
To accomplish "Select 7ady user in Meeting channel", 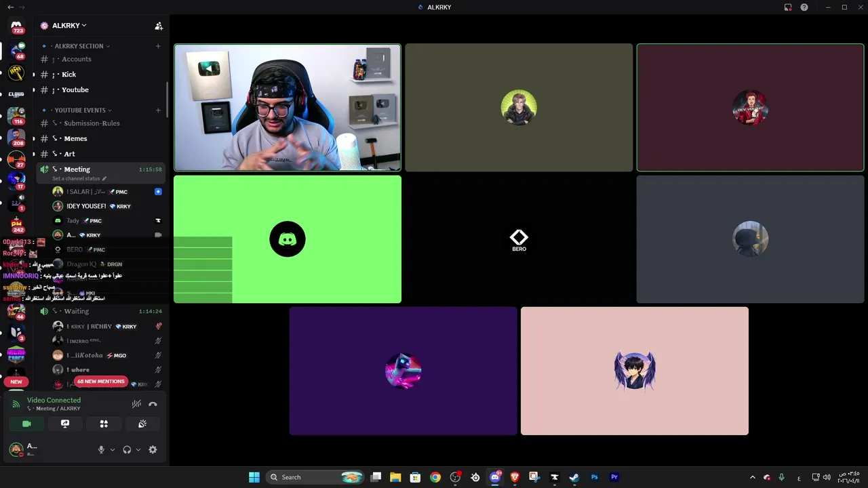I will (x=106, y=221).
